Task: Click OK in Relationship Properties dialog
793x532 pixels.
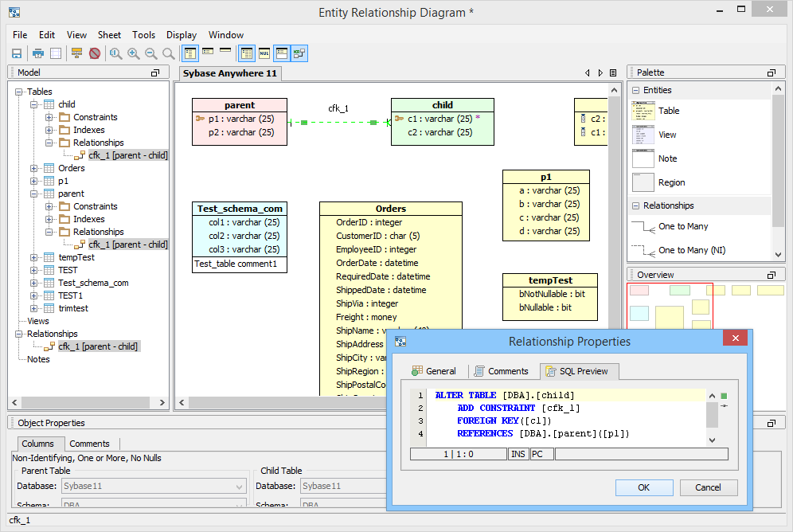Action: (644, 487)
